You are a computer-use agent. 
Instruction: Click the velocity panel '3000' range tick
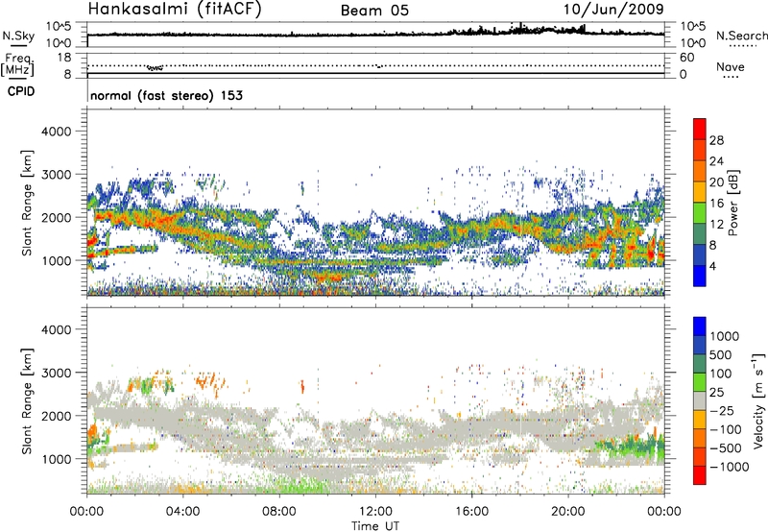pos(57,373)
